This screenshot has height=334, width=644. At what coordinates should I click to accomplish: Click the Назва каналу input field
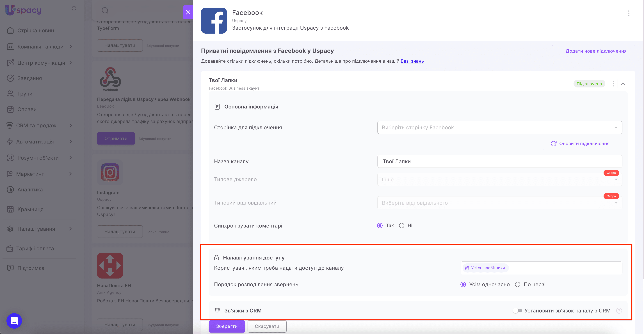pos(499,161)
